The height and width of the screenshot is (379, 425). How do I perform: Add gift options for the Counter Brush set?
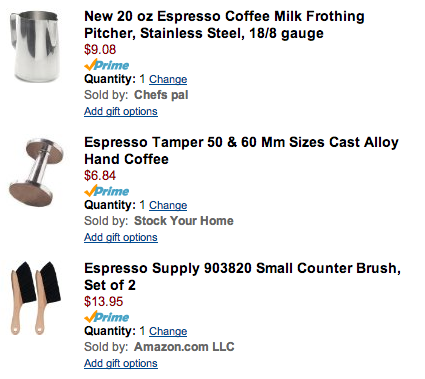[121, 363]
